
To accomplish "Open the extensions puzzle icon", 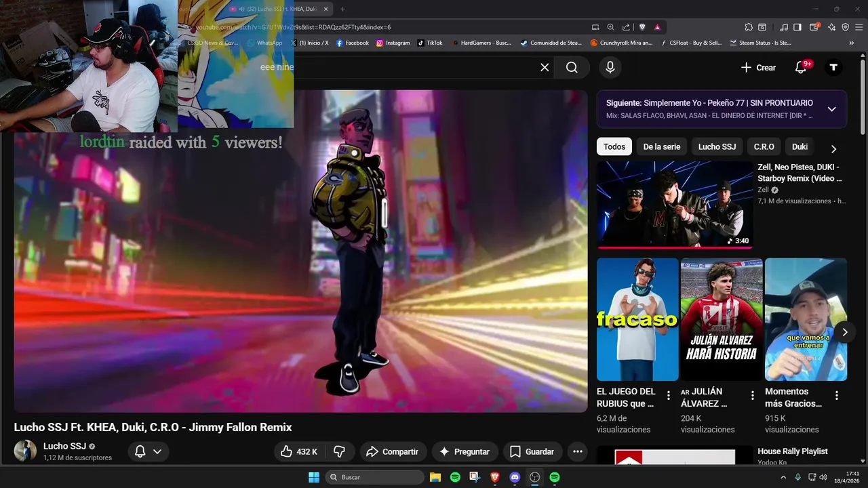I will tap(749, 27).
